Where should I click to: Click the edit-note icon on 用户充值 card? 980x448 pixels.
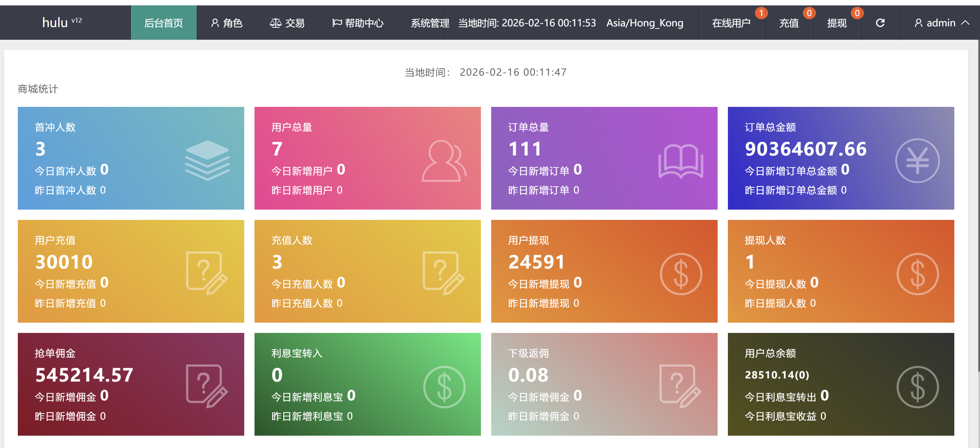(x=207, y=273)
